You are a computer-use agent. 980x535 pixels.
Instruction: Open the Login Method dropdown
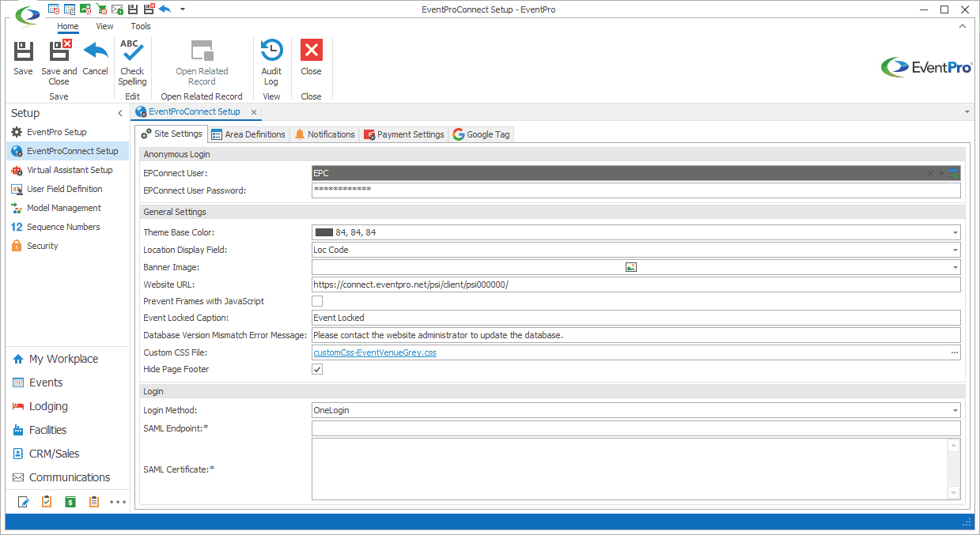click(x=955, y=410)
